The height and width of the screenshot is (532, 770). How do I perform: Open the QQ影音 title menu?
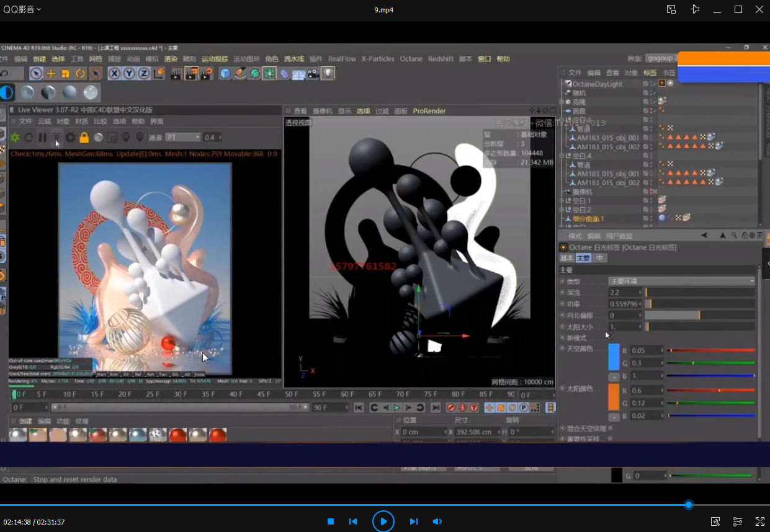point(22,9)
